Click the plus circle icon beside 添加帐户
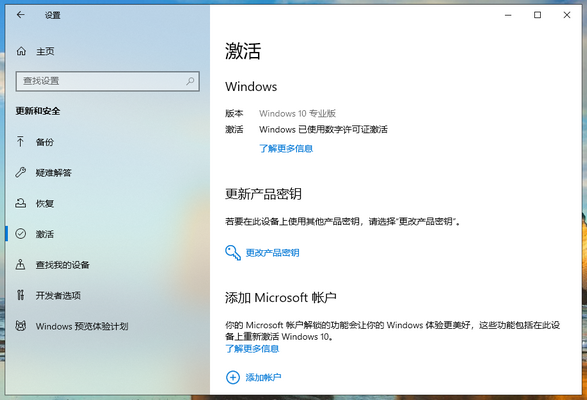The image size is (587, 400). point(233,377)
